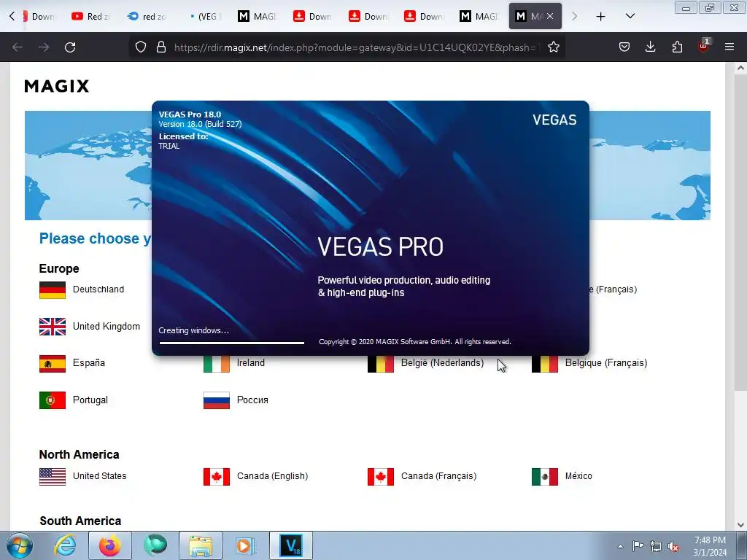
Task: Open a new browser tab
Action: click(601, 17)
